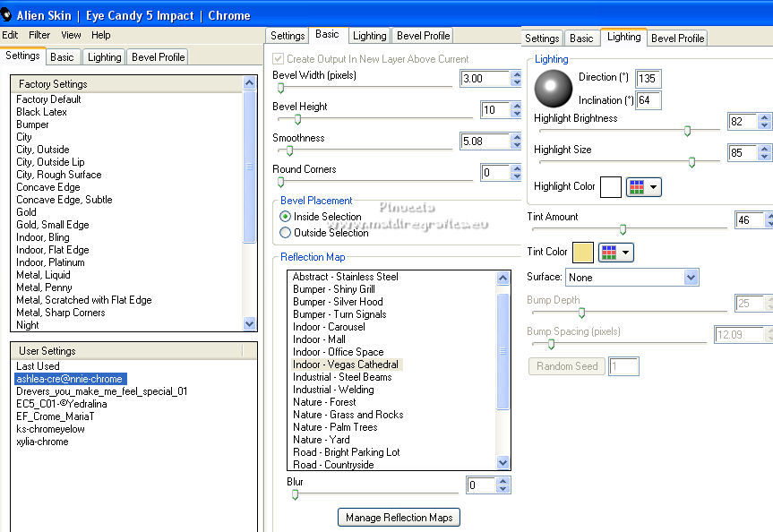The height and width of the screenshot is (532, 773).
Task: Click the Round Corners stepper arrows
Action: pyautogui.click(x=516, y=172)
